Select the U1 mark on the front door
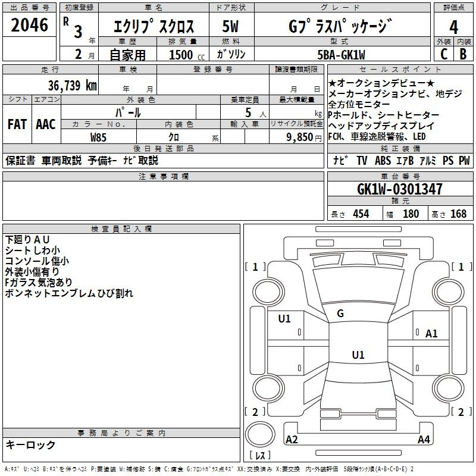The width and height of the screenshot is (476, 476). [x=284, y=319]
